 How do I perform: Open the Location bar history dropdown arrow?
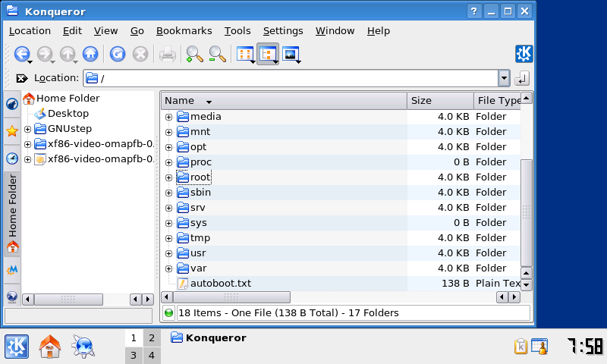pos(504,78)
